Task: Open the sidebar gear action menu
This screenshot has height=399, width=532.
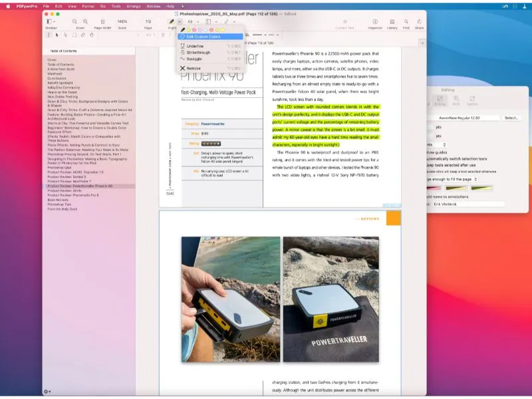Action: pos(47,392)
